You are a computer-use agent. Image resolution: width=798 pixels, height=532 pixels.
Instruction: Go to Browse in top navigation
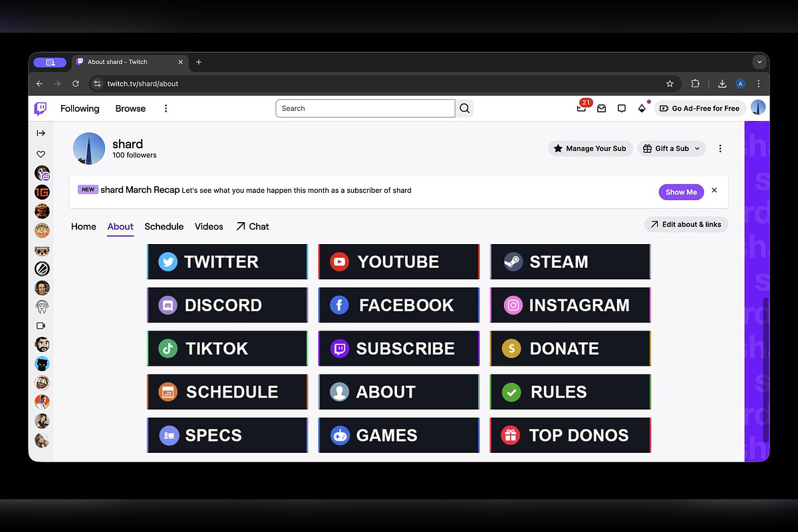[x=130, y=108]
